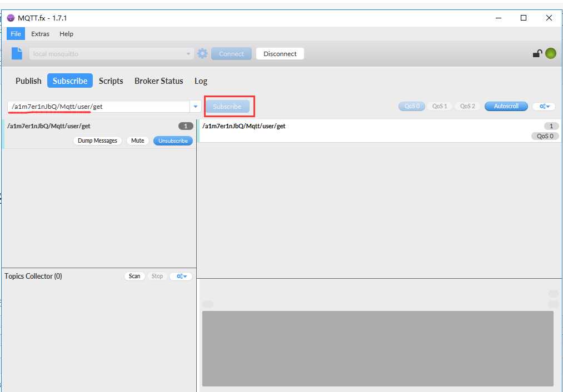Click the Subscribe button next to topic field
The height and width of the screenshot is (392, 563).
[227, 107]
